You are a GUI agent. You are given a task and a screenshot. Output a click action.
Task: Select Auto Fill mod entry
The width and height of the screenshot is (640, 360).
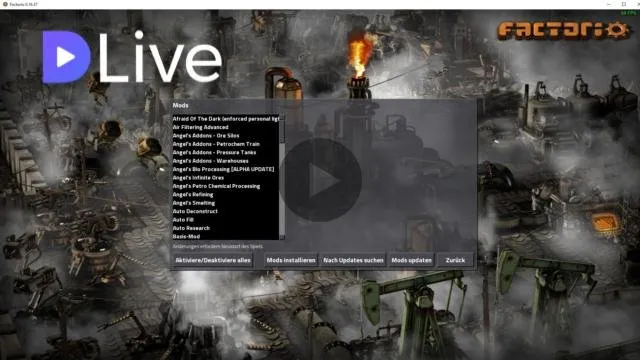pos(226,220)
